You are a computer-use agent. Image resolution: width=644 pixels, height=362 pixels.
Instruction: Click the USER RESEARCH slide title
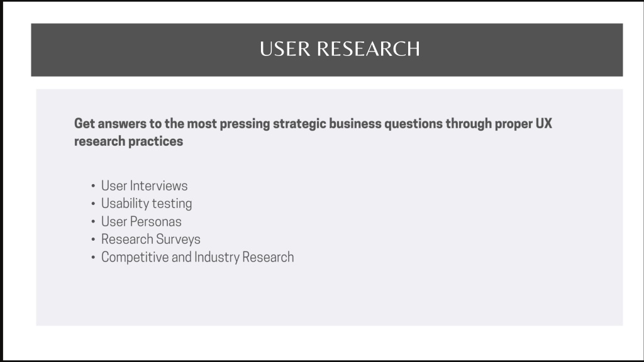340,49
